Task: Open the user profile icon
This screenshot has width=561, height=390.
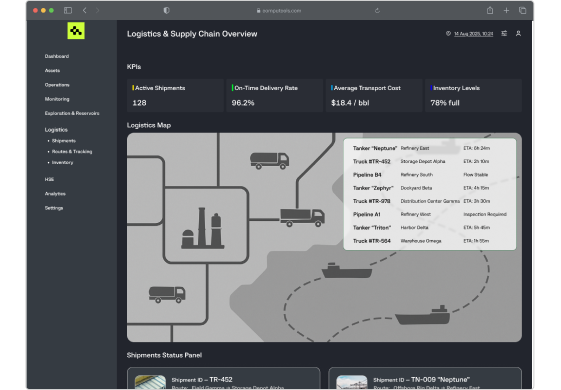Action: [x=518, y=33]
